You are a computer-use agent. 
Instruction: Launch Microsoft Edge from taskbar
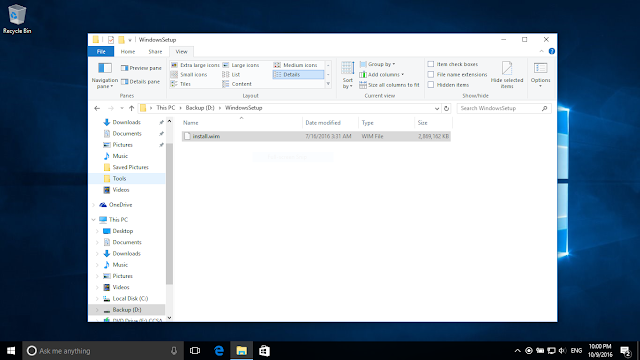coord(219,351)
